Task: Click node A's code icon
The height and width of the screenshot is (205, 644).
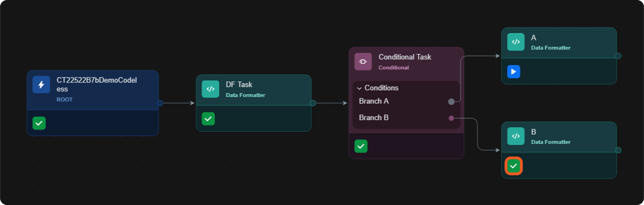Action: [516, 42]
